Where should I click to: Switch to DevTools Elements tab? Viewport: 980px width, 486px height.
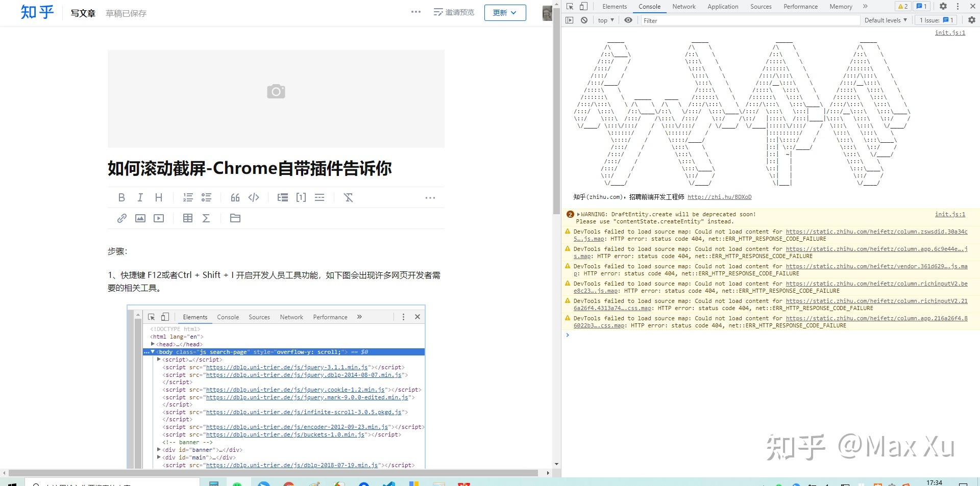614,6
